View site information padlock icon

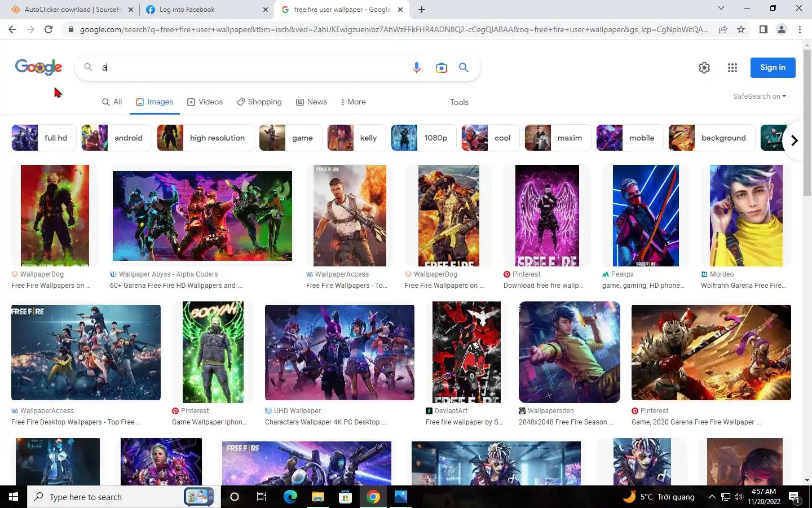coord(70,29)
